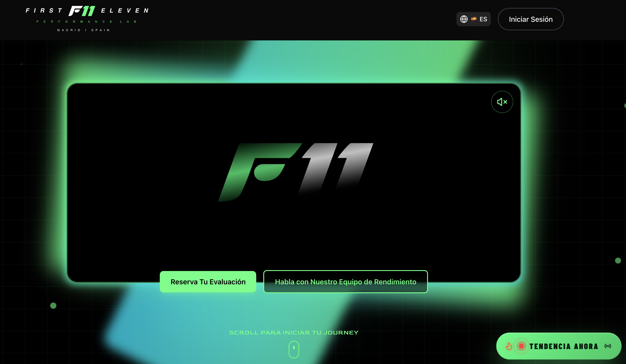This screenshot has height=364, width=626.
Task: Click the globe icon in the language selector
Action: click(464, 19)
